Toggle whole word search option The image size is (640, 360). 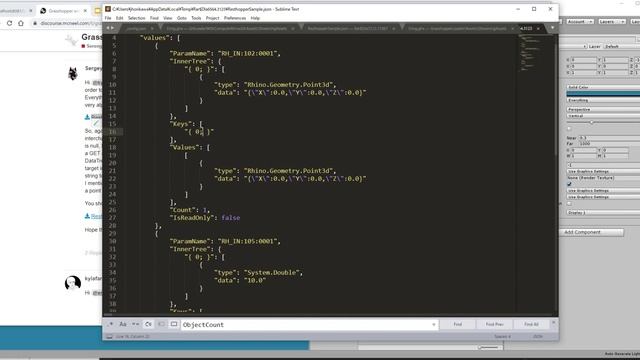tap(136, 324)
